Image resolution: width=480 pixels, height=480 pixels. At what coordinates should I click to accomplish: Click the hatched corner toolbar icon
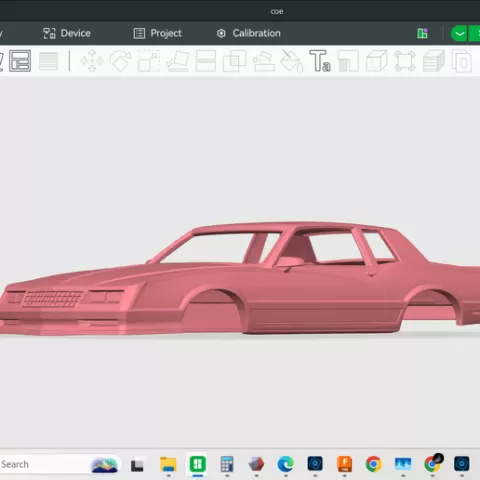point(348,61)
